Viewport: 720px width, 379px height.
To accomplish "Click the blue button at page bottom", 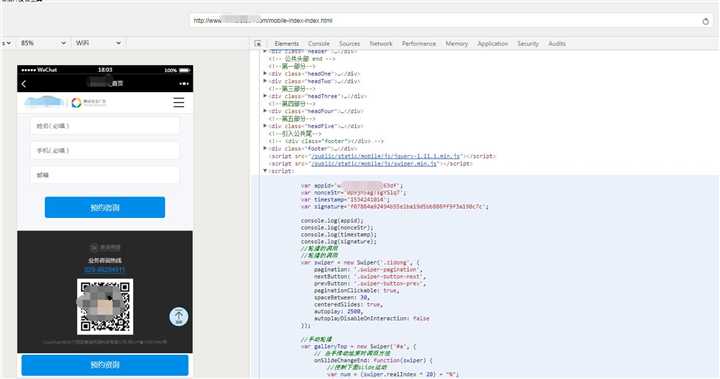I will pyautogui.click(x=105, y=365).
